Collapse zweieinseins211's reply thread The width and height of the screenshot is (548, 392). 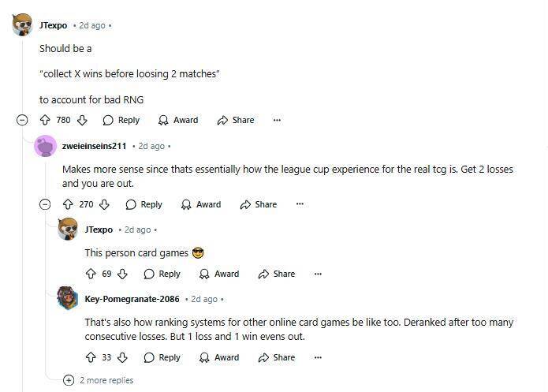click(x=45, y=204)
